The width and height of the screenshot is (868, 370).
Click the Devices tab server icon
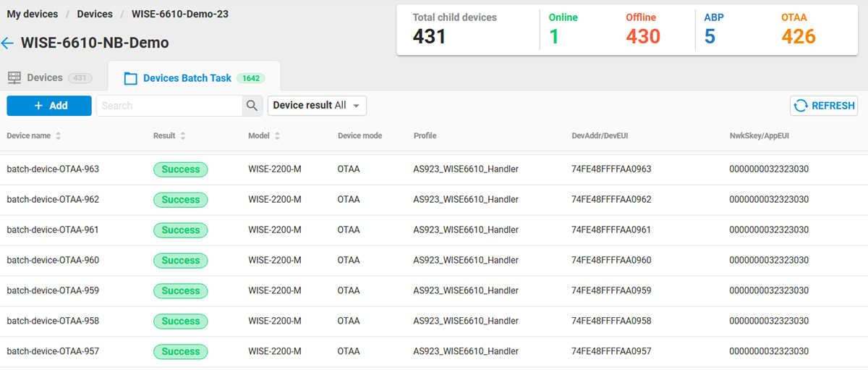pyautogui.click(x=14, y=78)
